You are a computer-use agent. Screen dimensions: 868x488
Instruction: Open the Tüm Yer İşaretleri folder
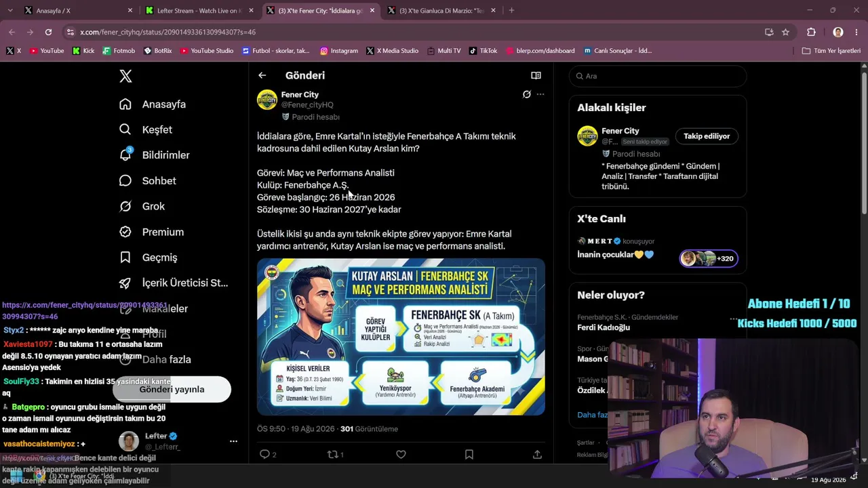point(831,51)
